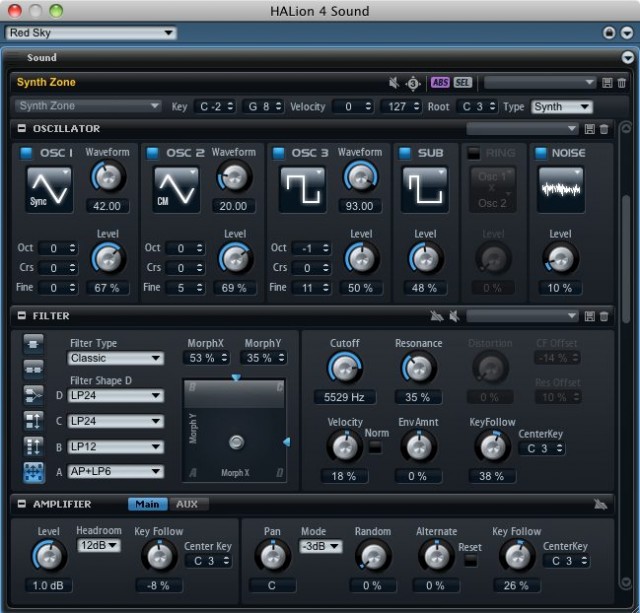Toggle the Norm velocity checkbox
Image resolution: width=640 pixels, height=613 pixels.
[x=376, y=447]
